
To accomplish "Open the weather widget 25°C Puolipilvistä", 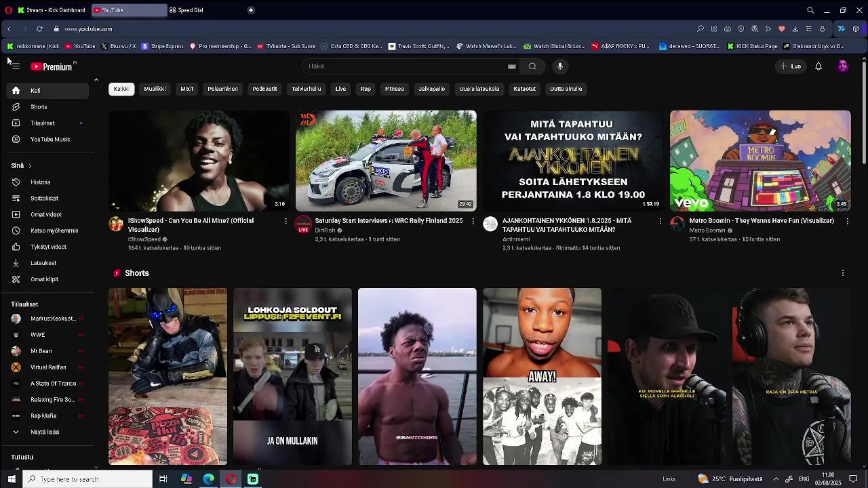I will (730, 479).
